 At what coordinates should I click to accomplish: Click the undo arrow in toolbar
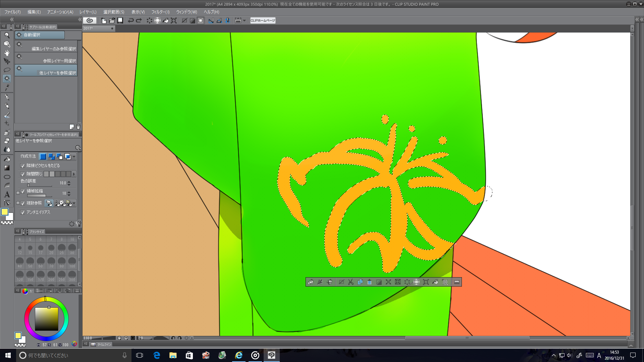[131, 20]
